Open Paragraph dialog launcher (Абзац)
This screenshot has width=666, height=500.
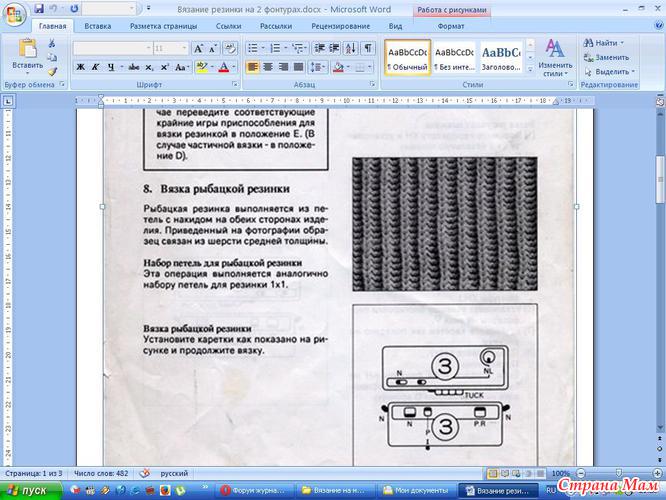point(373,85)
